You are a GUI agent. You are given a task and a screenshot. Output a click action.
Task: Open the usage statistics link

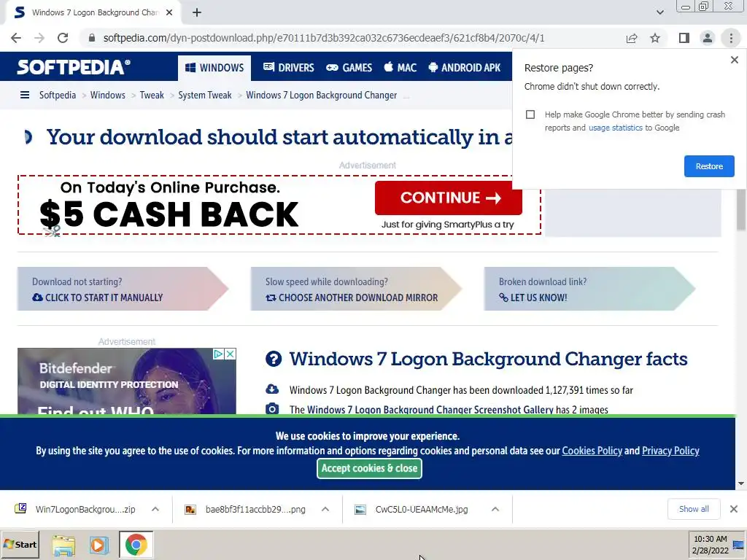(x=615, y=128)
